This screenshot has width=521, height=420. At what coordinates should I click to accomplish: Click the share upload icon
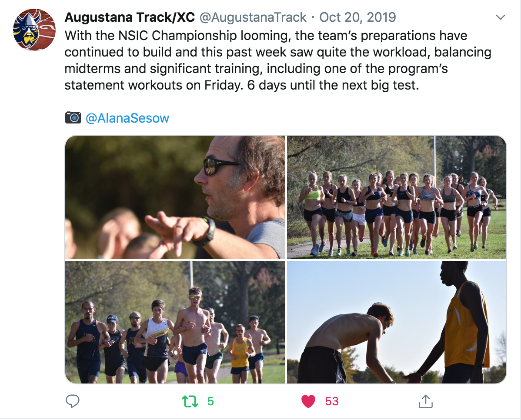tap(426, 401)
